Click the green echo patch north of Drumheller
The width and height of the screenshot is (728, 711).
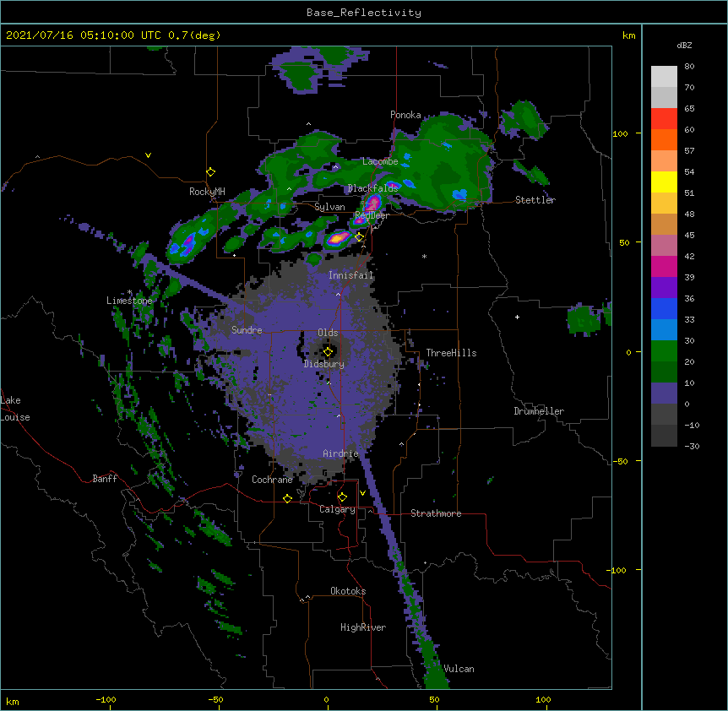click(x=583, y=319)
